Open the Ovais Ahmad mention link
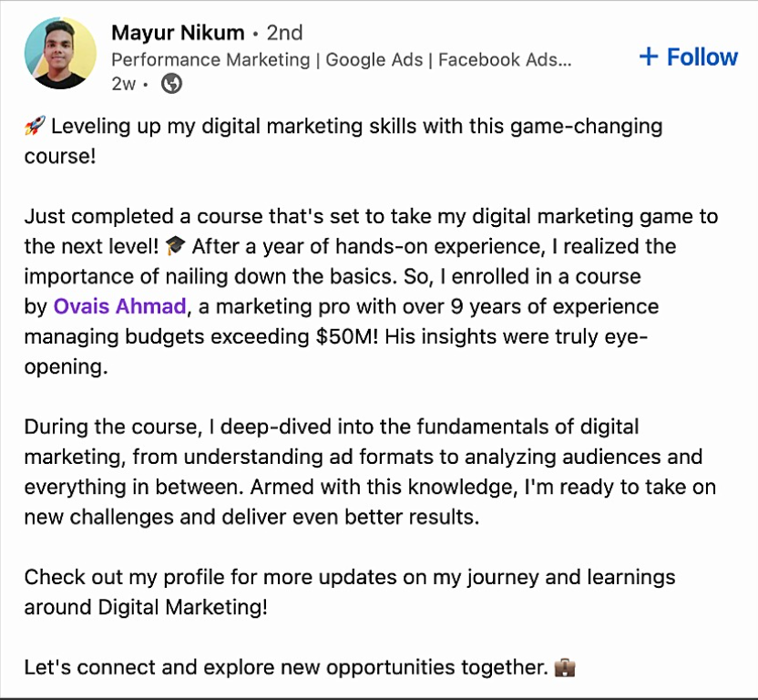The width and height of the screenshot is (758, 700). (119, 305)
